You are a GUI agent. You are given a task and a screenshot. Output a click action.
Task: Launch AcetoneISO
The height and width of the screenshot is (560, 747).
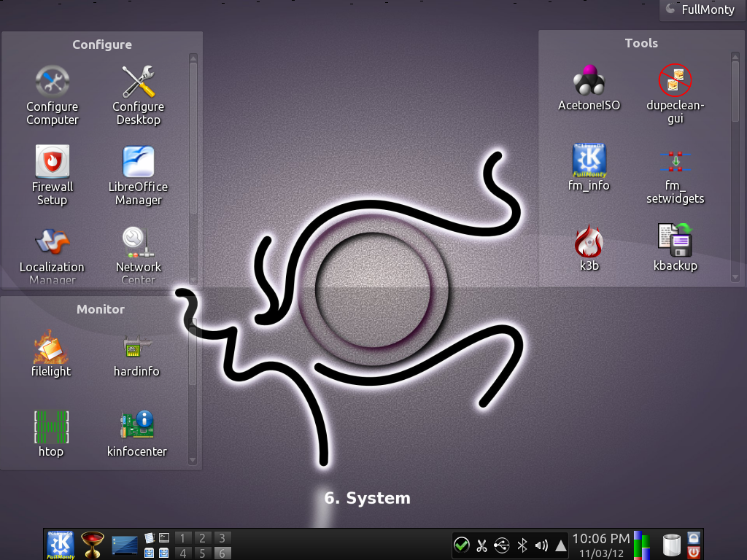pyautogui.click(x=589, y=87)
